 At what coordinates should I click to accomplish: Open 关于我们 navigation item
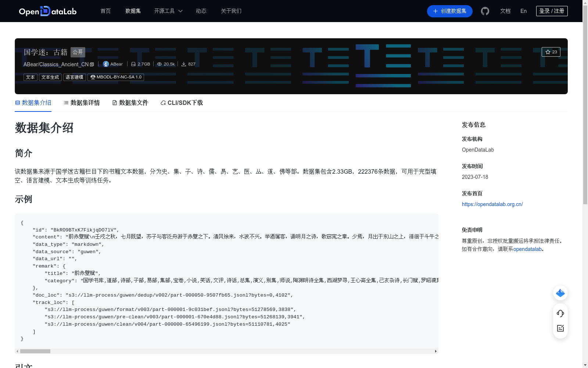(x=231, y=11)
